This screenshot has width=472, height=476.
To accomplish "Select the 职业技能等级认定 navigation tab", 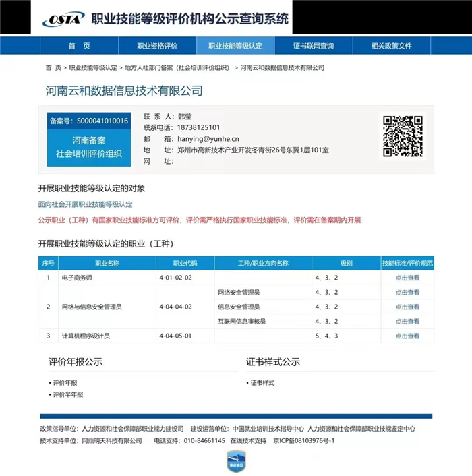I will tap(235, 46).
